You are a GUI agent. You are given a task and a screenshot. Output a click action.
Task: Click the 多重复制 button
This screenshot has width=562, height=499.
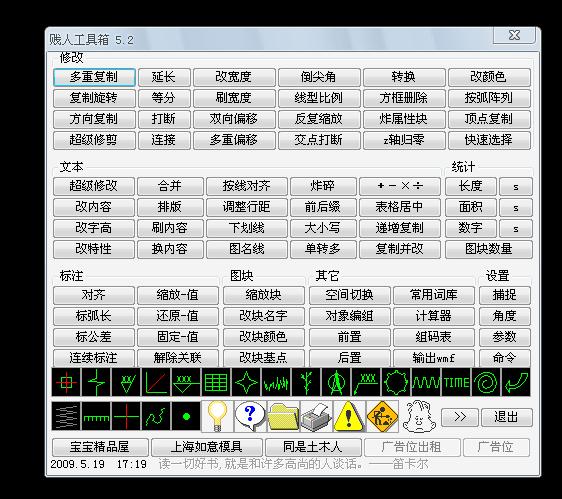click(x=94, y=77)
